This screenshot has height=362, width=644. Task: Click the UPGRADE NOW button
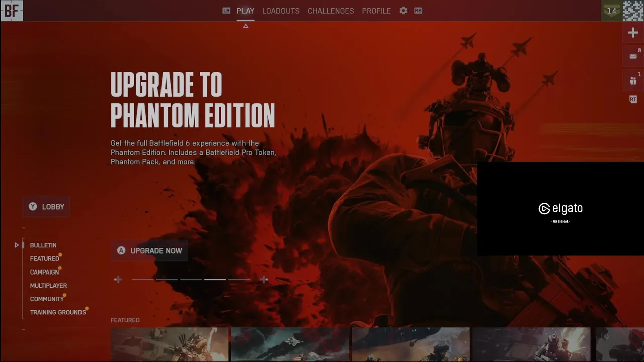tap(149, 251)
